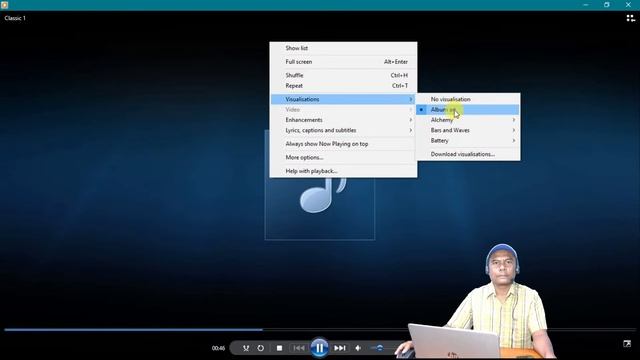640x360 pixels.
Task: Toggle Repeat in the context menu
Action: 343,86
